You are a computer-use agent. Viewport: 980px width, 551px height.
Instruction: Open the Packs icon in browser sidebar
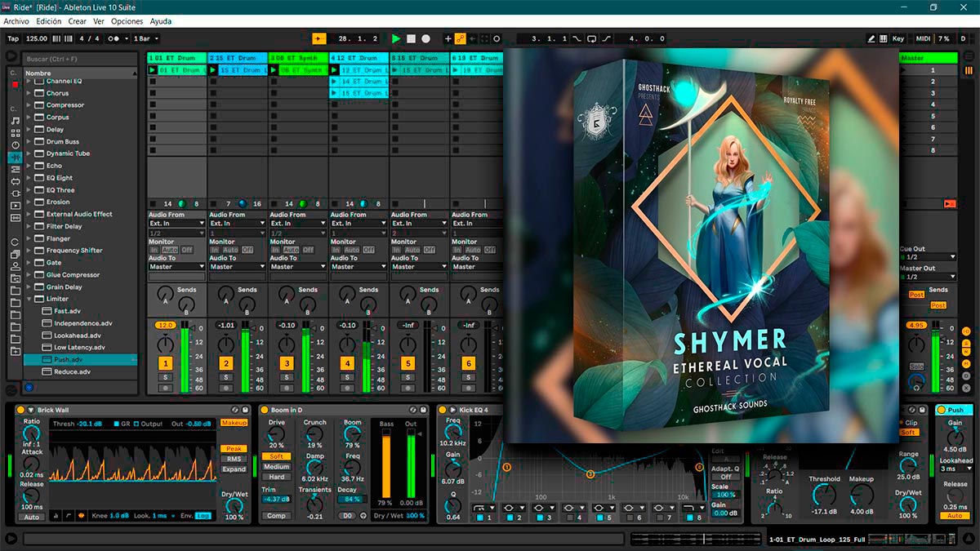pyautogui.click(x=15, y=254)
